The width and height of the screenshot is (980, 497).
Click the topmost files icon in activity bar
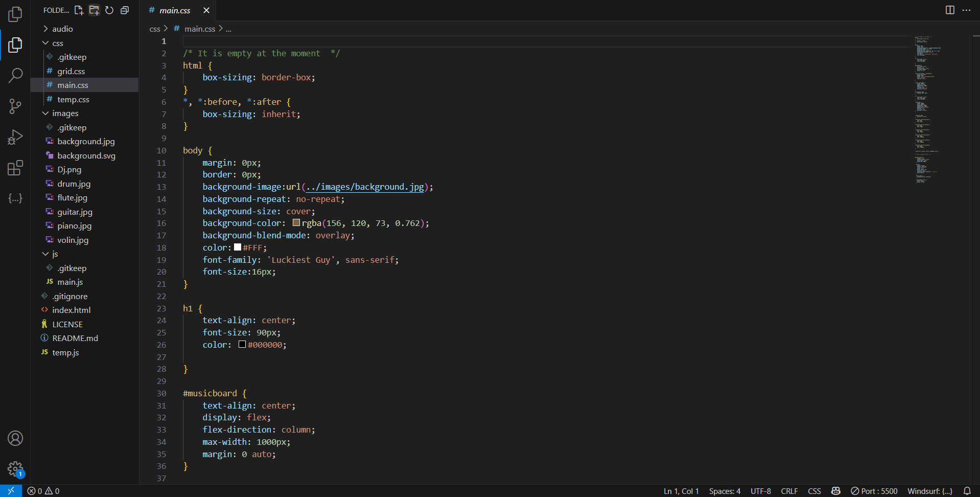point(15,14)
